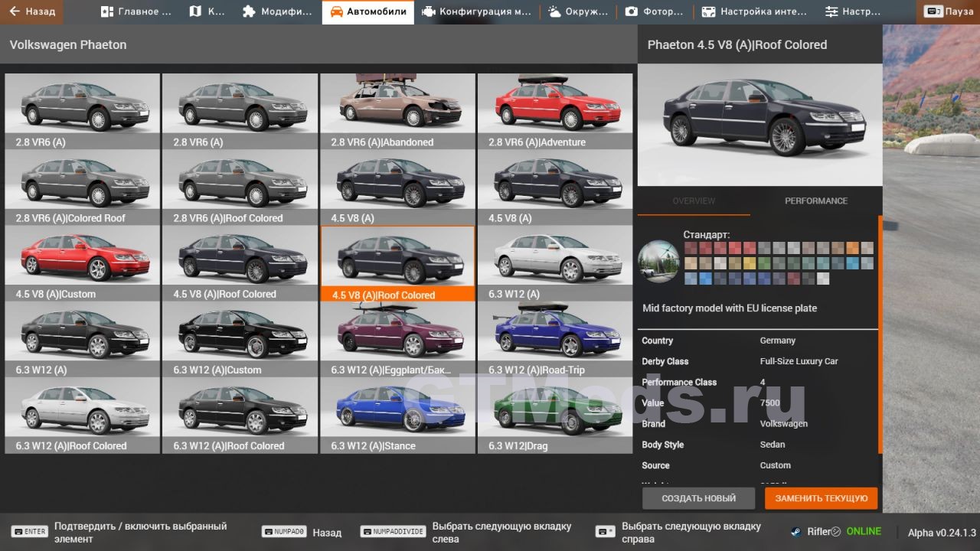Click the Стандарт: palette label
The width and height of the screenshot is (980, 551).
(707, 234)
